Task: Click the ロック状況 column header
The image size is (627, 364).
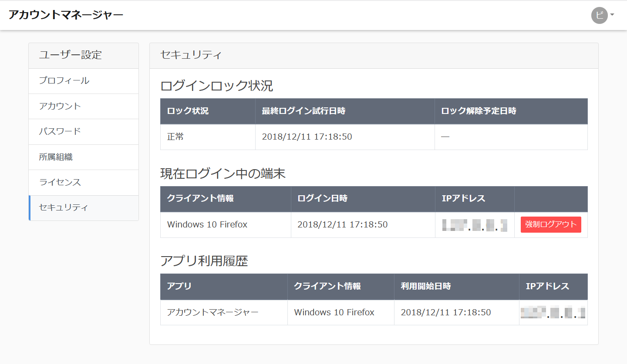Action: [x=188, y=111]
